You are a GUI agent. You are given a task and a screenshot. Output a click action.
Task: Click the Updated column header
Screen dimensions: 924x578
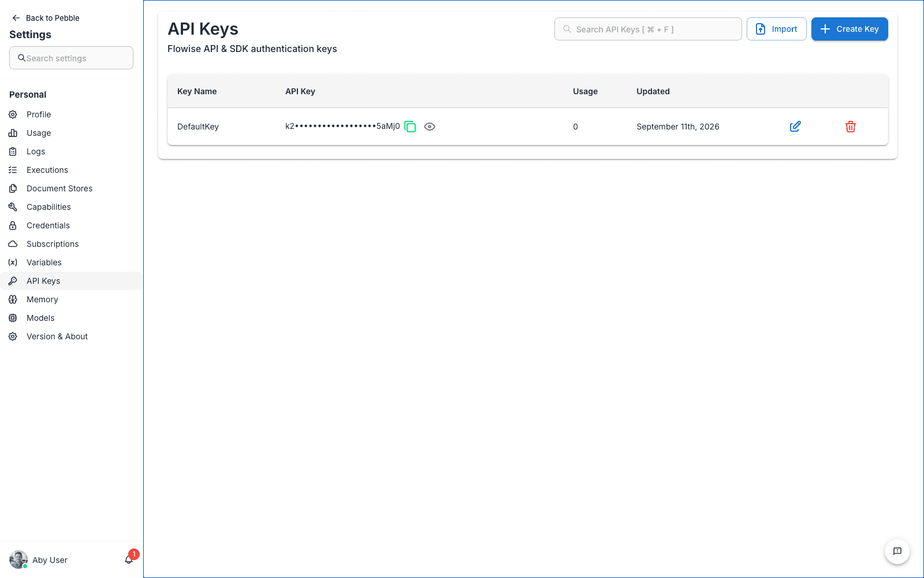653,91
